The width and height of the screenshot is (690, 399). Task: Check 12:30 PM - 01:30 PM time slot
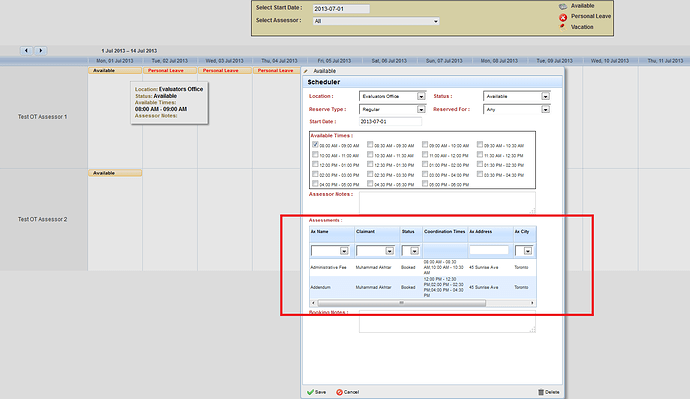click(370, 164)
